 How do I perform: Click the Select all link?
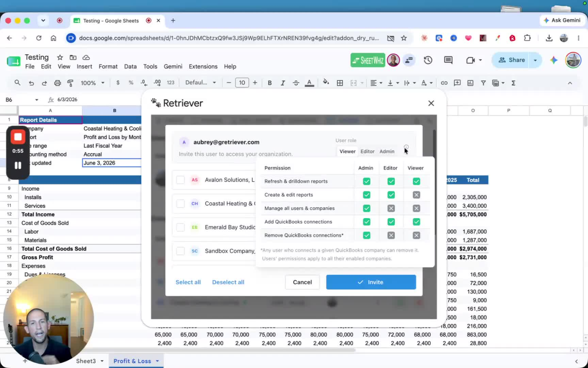pos(188,282)
